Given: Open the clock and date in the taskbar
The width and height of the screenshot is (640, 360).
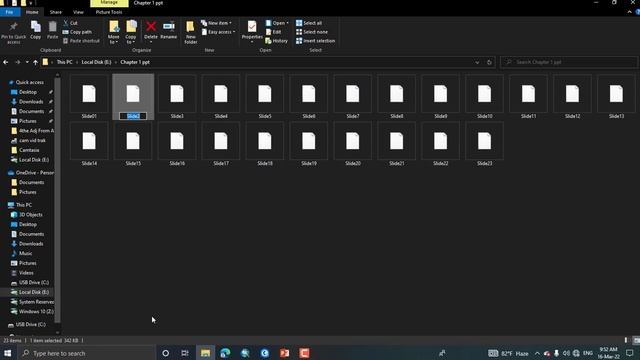Looking at the screenshot, I should click(608, 353).
